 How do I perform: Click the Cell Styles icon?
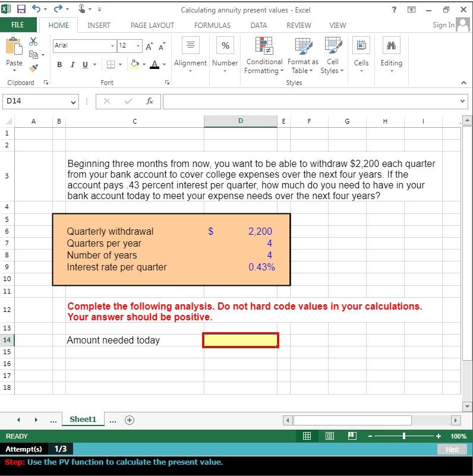[333, 45]
